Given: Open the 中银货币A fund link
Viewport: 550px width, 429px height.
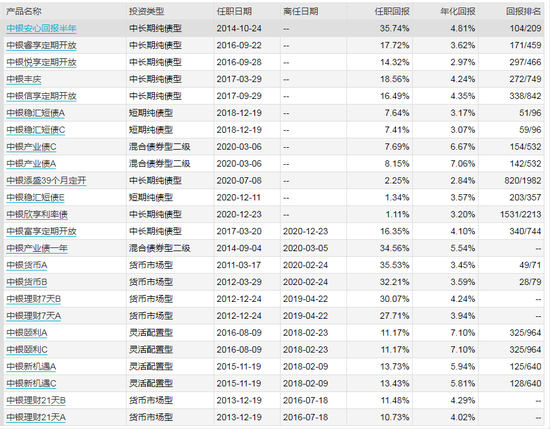Looking at the screenshot, I should pyautogui.click(x=27, y=265).
